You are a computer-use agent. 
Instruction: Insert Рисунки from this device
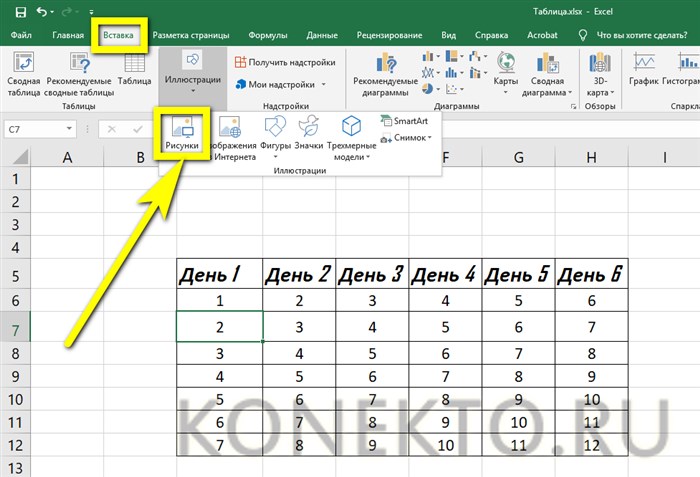pyautogui.click(x=182, y=132)
